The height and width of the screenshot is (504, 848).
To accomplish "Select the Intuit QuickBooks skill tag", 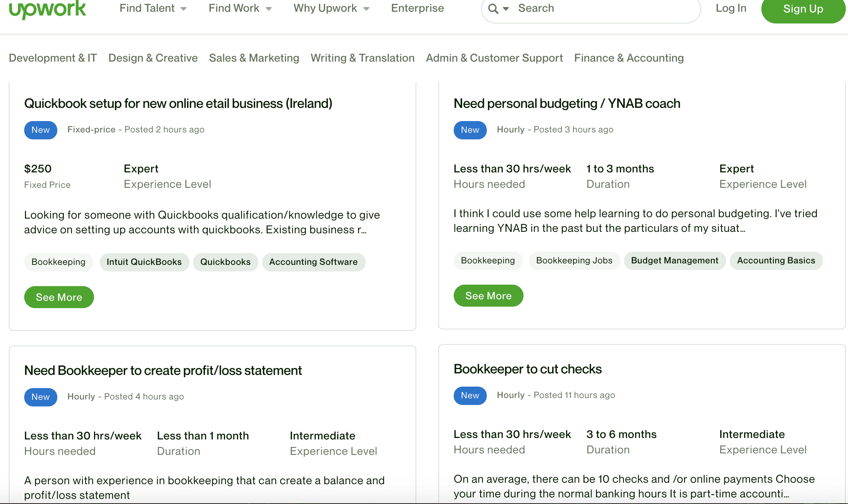I will 144,262.
